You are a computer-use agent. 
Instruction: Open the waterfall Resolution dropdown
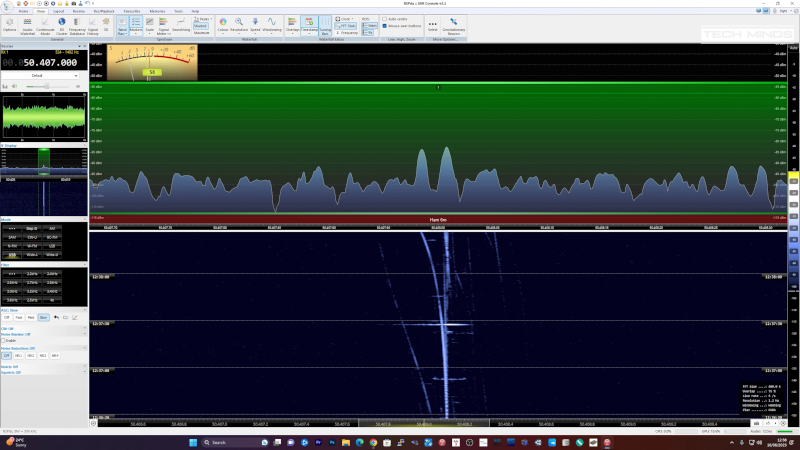coord(240,24)
